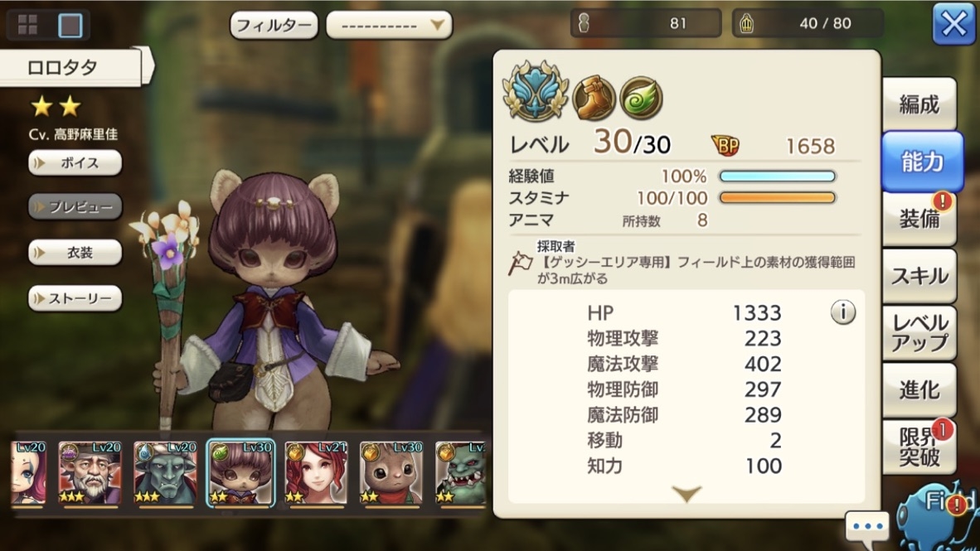The image size is (980, 551).
Task: Open the blue class emblem icon
Action: 536,91
